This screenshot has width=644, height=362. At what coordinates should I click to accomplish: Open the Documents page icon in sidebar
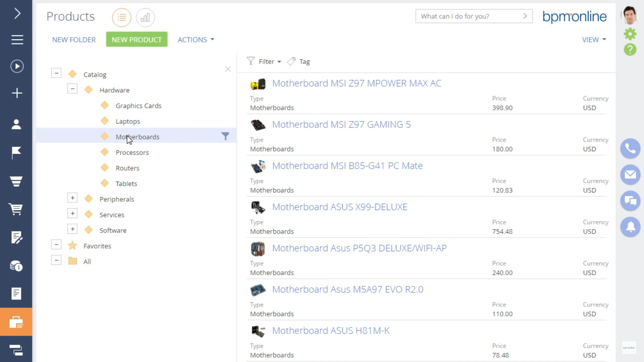pyautogui.click(x=16, y=294)
